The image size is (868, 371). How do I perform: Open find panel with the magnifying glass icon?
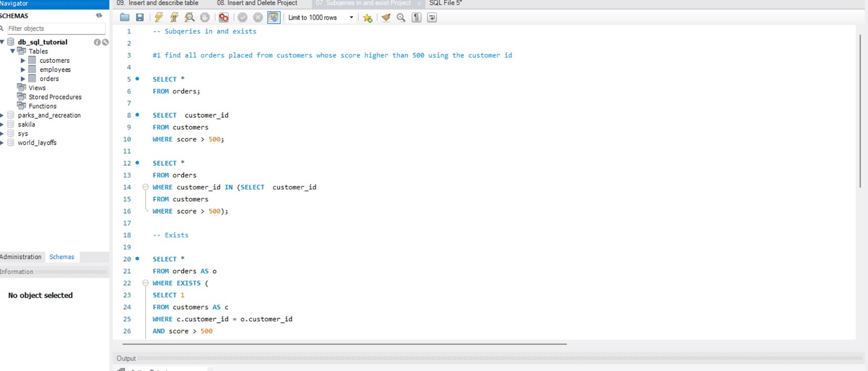coord(401,18)
